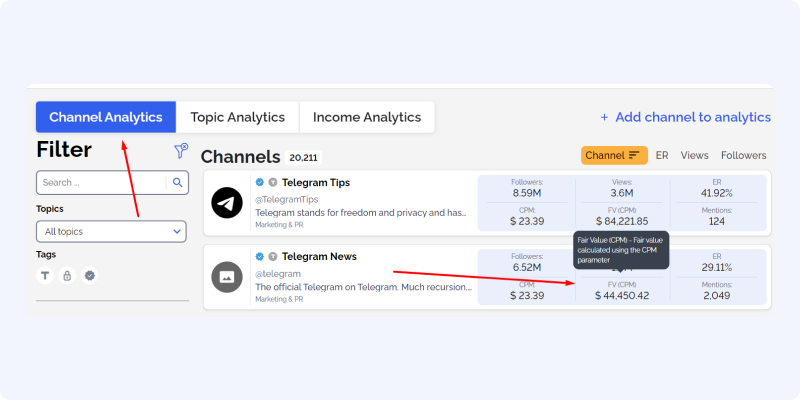800x400 pixels.
Task: Click gray T icon beside Telegram Tips
Action: [x=273, y=182]
